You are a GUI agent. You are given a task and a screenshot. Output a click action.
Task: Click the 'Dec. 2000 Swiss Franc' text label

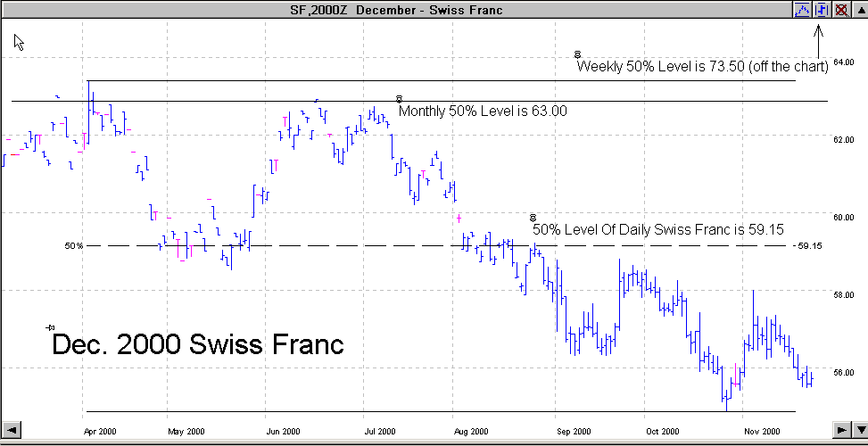[198, 345]
